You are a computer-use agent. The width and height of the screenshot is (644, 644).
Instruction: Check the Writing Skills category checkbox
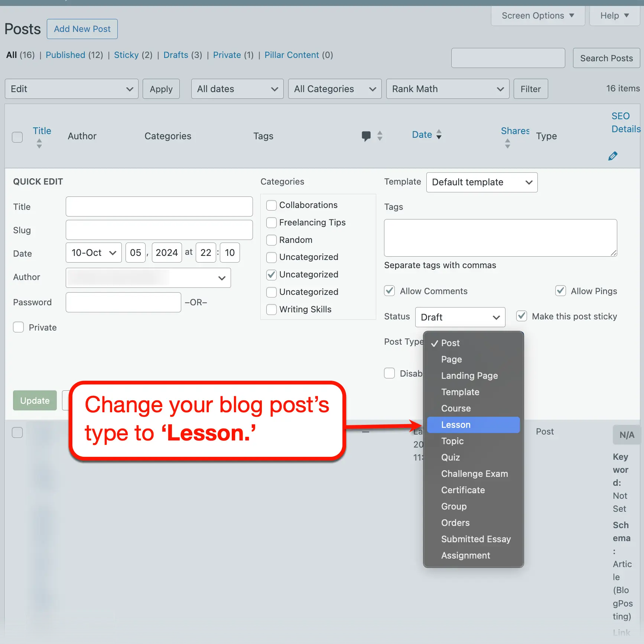(271, 309)
